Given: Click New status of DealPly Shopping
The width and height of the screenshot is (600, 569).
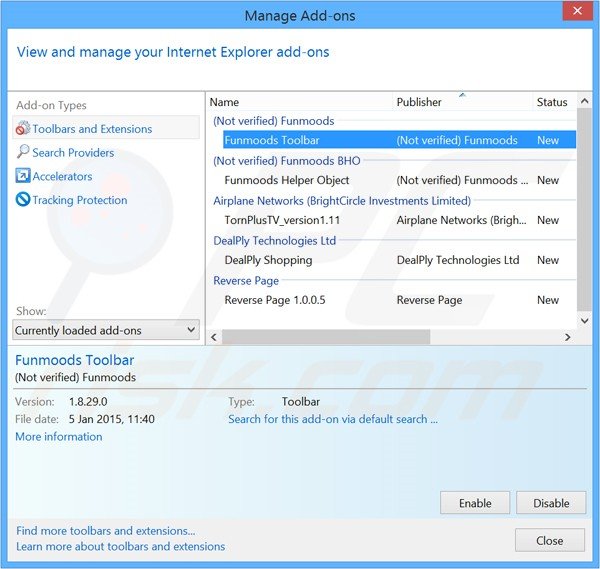Looking at the screenshot, I should point(548,260).
